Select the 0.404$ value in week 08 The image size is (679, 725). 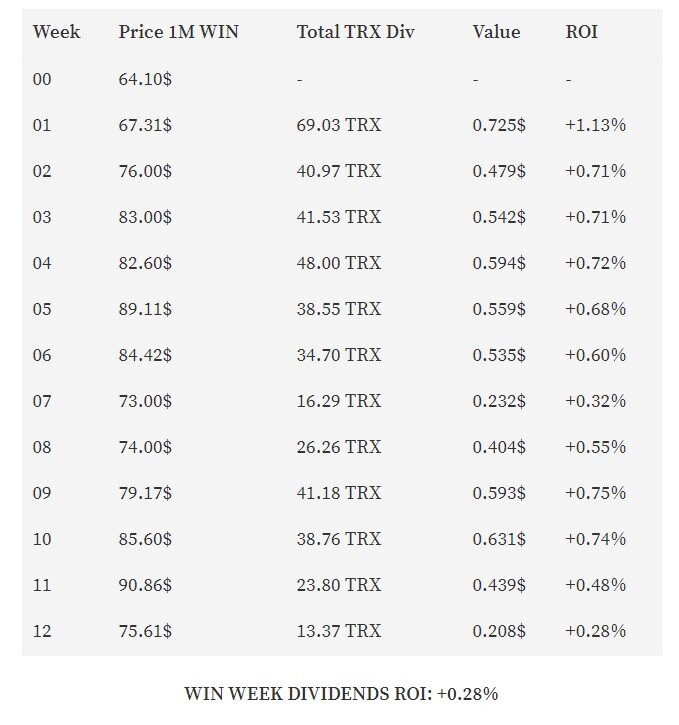499,447
